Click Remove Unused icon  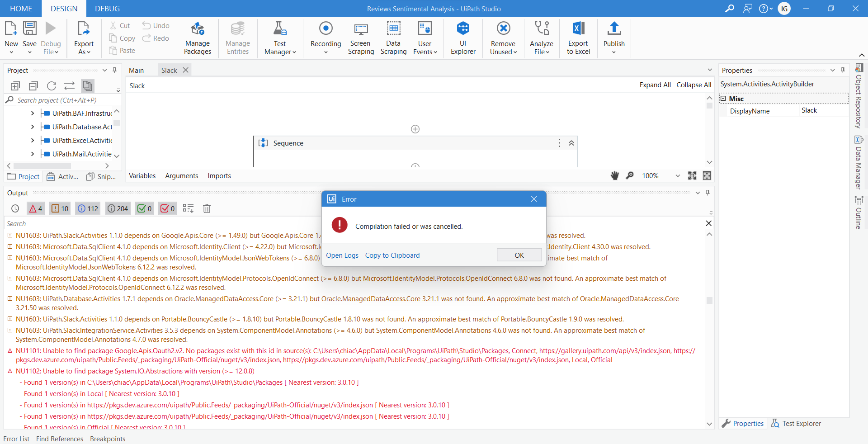[x=503, y=29]
